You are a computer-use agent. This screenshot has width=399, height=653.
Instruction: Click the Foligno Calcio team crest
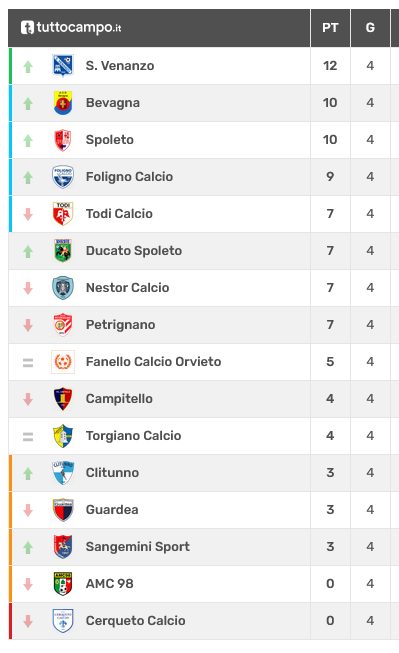(x=63, y=177)
